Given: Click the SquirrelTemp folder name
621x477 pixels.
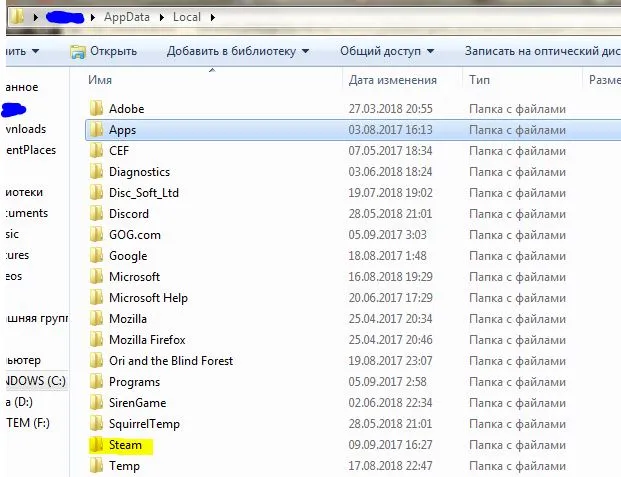Looking at the screenshot, I should click(x=144, y=424).
